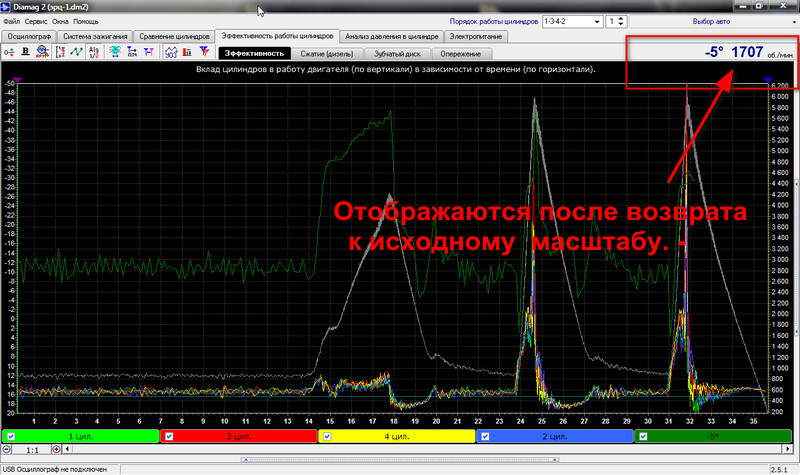Select the Эффективность sub-tab
Image resolution: width=800 pixels, height=475 pixels.
coord(254,54)
